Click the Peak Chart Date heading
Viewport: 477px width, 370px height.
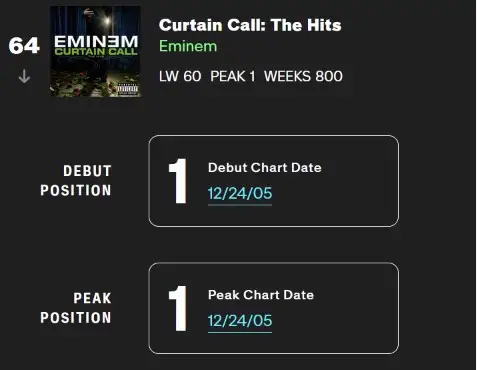coord(261,295)
